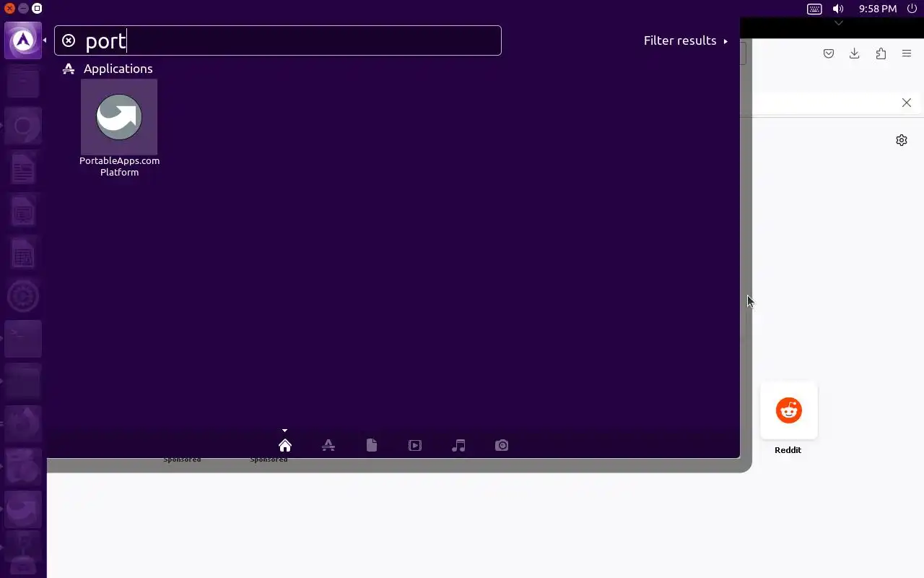This screenshot has width=924, height=578.
Task: Switch to the Photos lens
Action: (502, 445)
